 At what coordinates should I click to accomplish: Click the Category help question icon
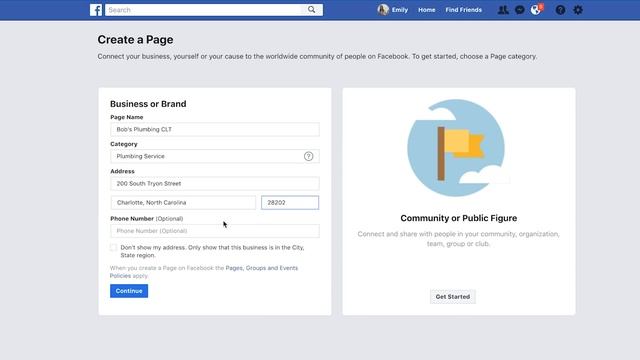[309, 156]
